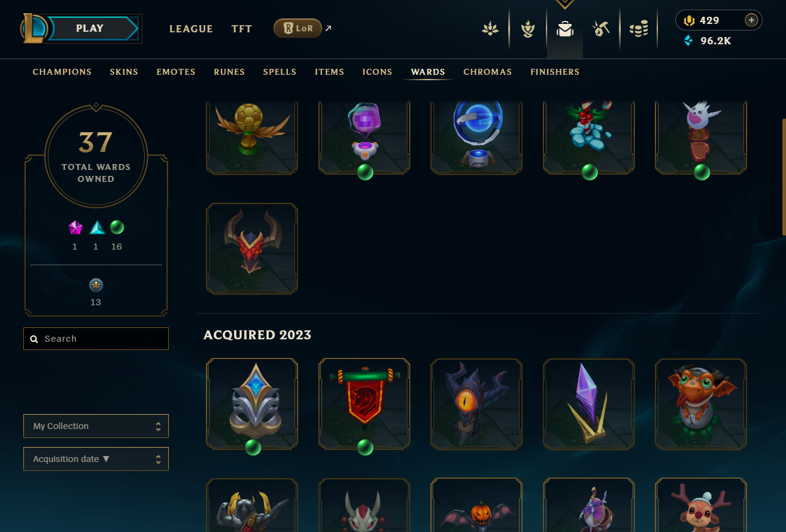Image resolution: width=786 pixels, height=532 pixels.
Task: Open the Finishers tab
Action: click(x=555, y=72)
